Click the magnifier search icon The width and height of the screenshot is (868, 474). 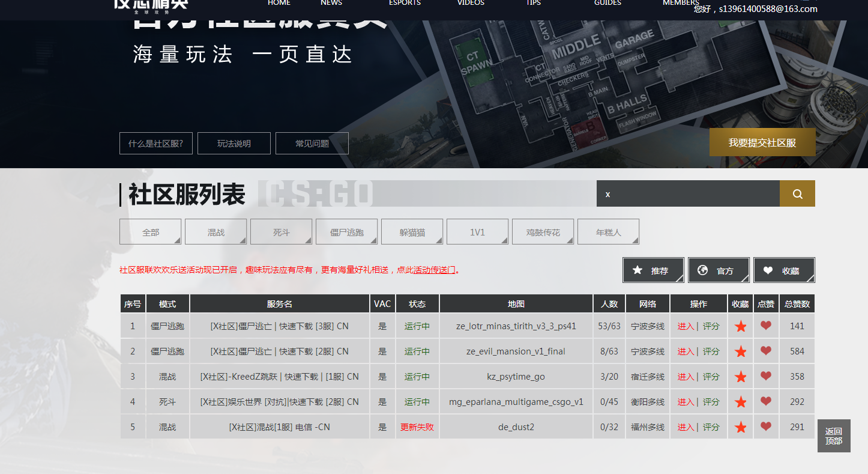797,193
